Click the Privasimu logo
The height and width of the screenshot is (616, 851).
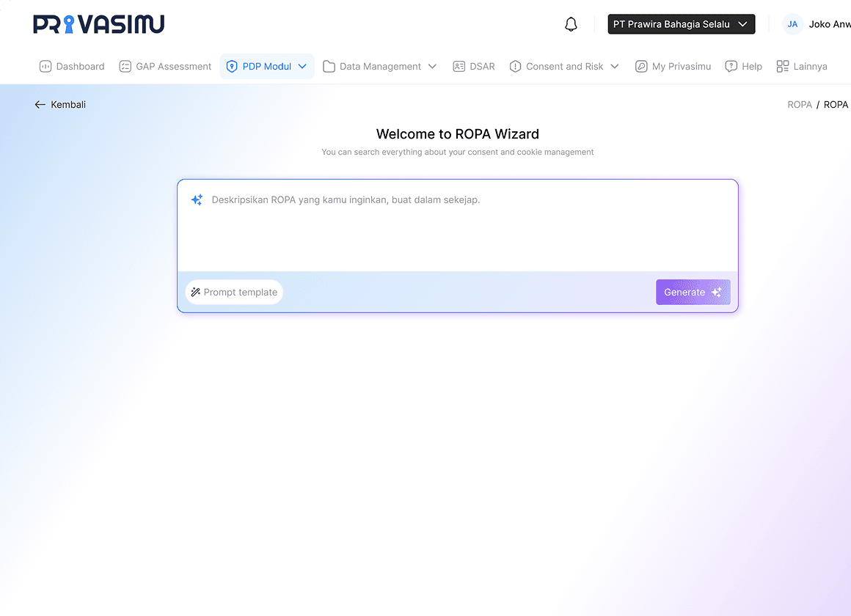tap(99, 24)
